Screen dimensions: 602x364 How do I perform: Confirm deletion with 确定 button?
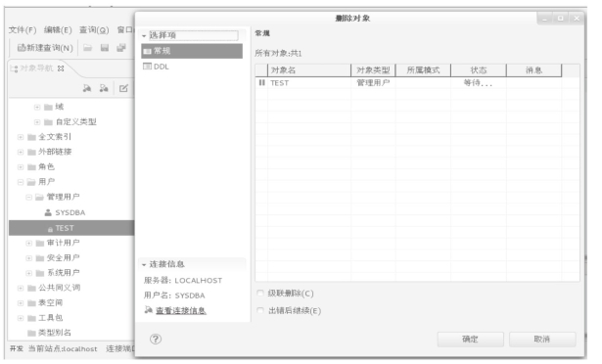pyautogui.click(x=470, y=340)
